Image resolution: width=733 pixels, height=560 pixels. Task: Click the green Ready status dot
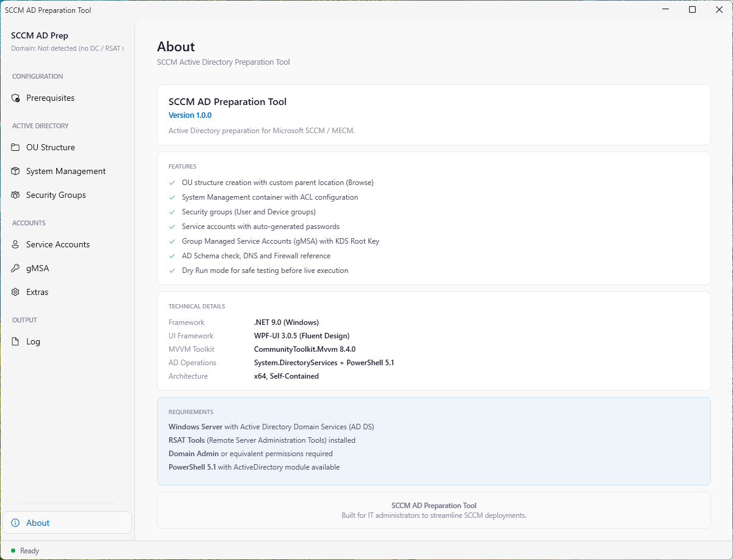13,551
